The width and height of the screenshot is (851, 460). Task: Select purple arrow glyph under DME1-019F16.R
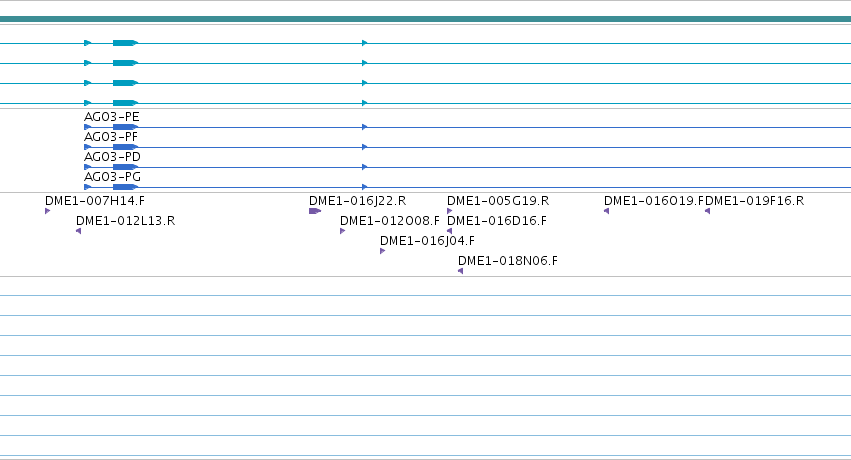pos(707,211)
